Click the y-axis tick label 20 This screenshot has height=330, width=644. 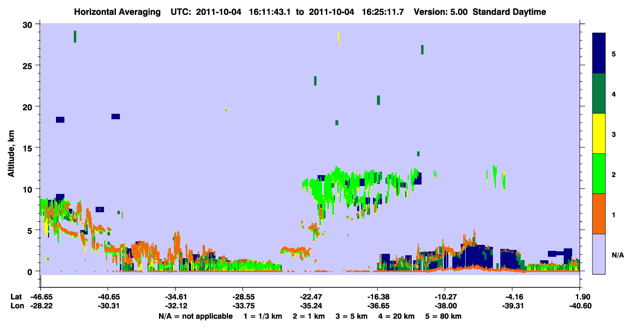coord(28,107)
